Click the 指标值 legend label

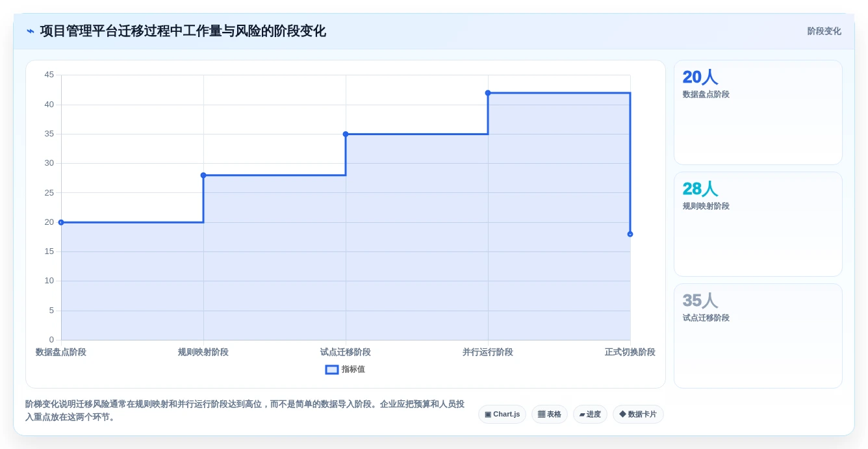pyautogui.click(x=353, y=369)
